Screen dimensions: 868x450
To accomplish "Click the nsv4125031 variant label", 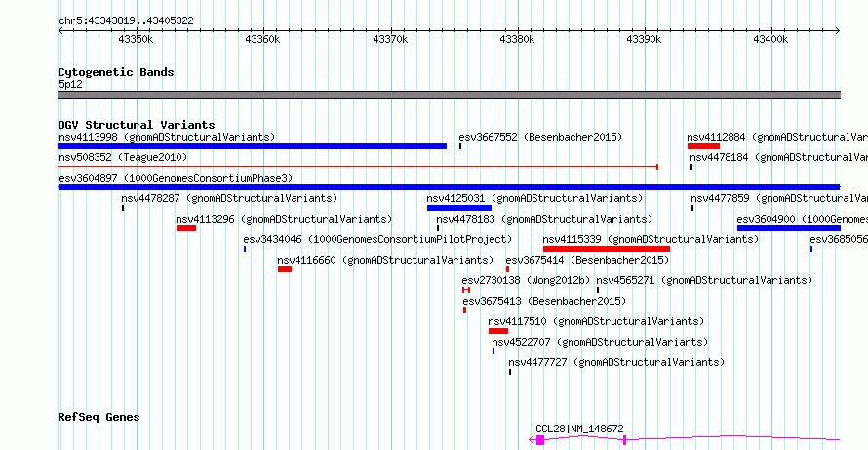I will pos(534,198).
